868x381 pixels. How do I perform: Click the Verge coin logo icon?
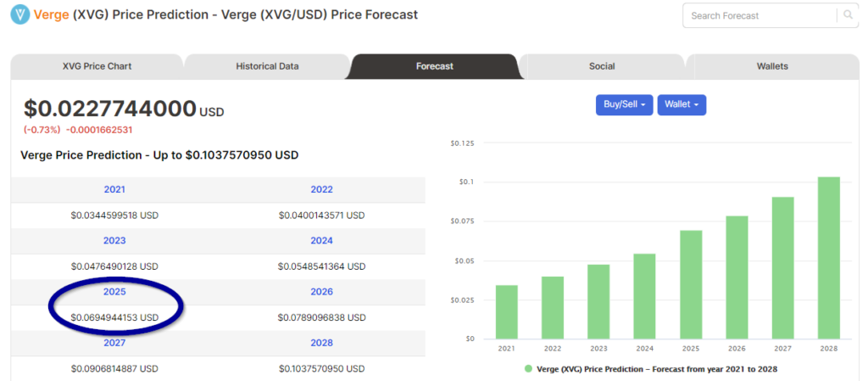[20, 15]
